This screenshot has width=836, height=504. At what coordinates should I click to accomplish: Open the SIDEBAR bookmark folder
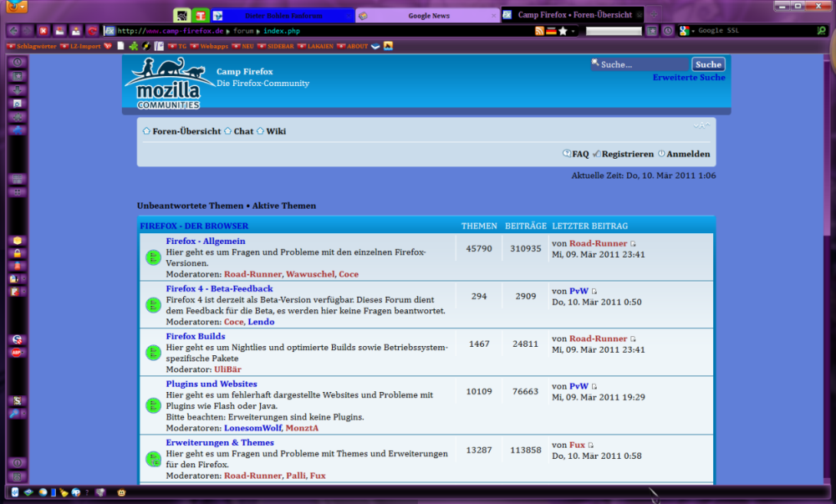point(276,46)
